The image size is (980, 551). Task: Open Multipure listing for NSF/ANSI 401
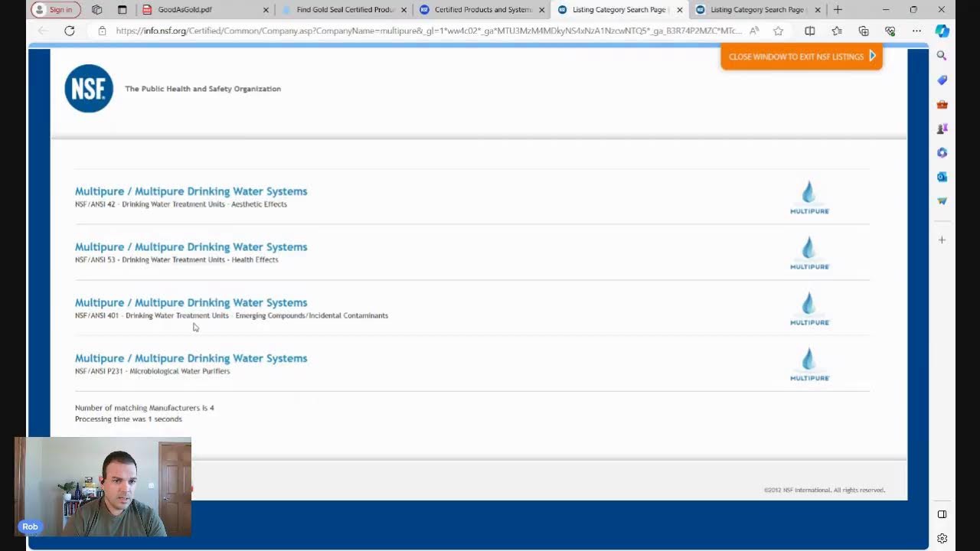191,303
